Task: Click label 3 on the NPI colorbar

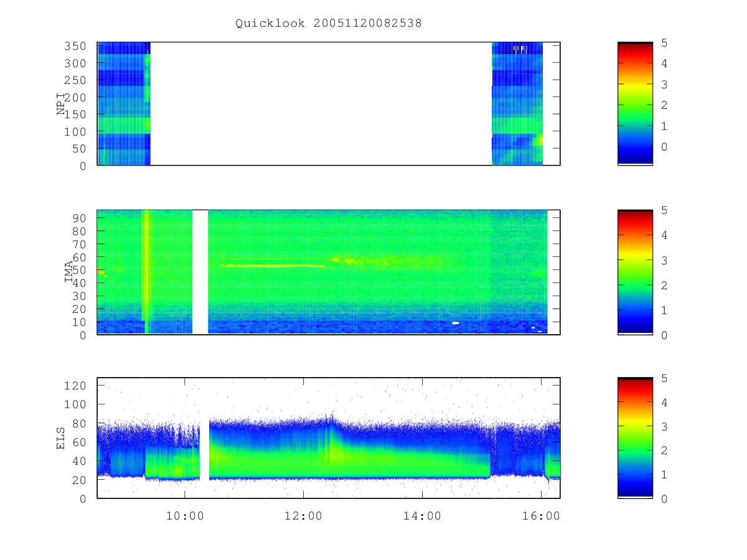Action: pyautogui.click(x=664, y=85)
